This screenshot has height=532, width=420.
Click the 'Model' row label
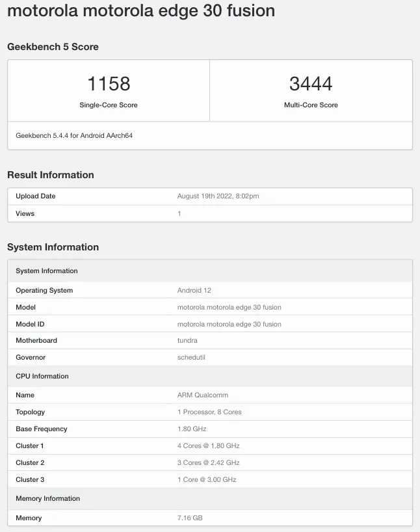[26, 308]
